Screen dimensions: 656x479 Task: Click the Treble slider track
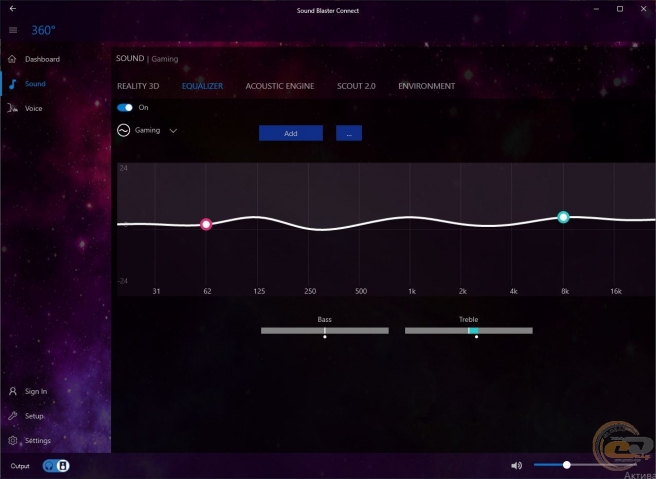click(x=469, y=330)
